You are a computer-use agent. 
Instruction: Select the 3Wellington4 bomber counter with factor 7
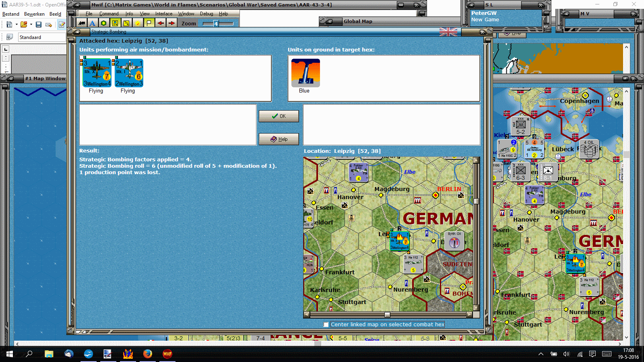[x=97, y=73]
